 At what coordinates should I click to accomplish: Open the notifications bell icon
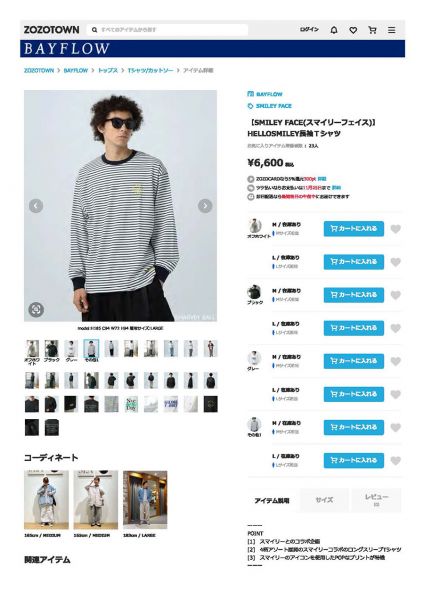point(334,30)
